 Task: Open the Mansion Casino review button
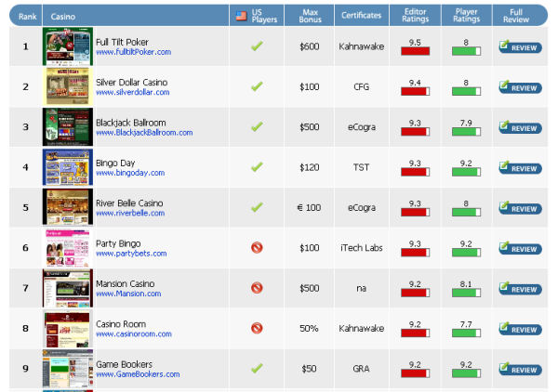pos(520,289)
